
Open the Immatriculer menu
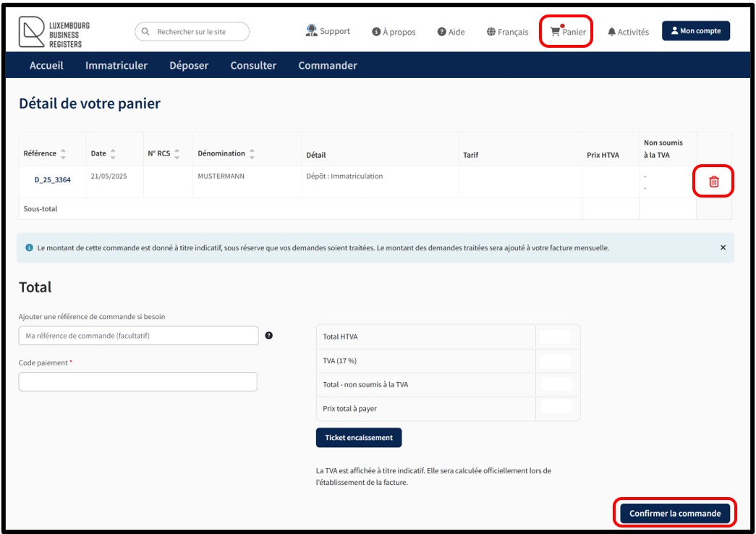click(x=116, y=65)
